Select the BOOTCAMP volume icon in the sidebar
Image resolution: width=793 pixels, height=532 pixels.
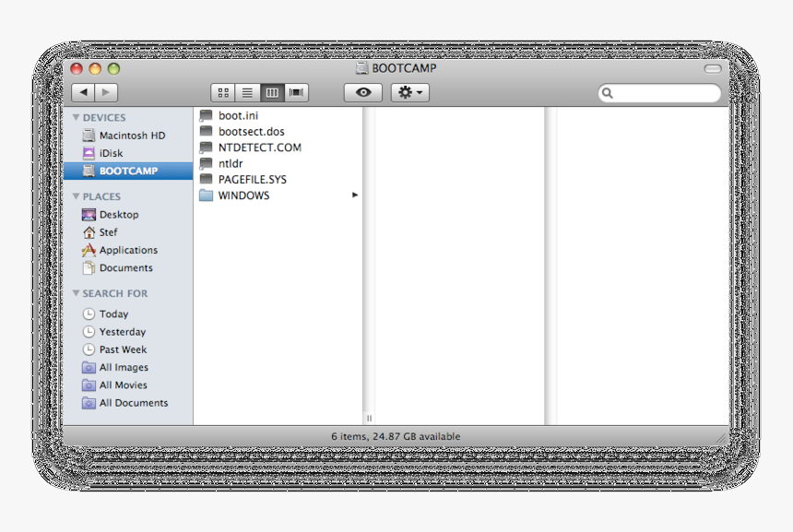(89, 171)
